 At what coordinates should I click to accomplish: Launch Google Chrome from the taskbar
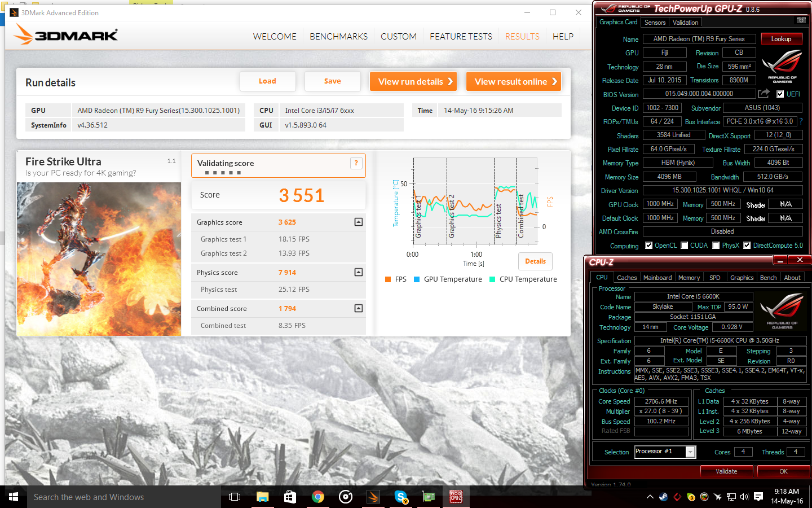(318, 497)
